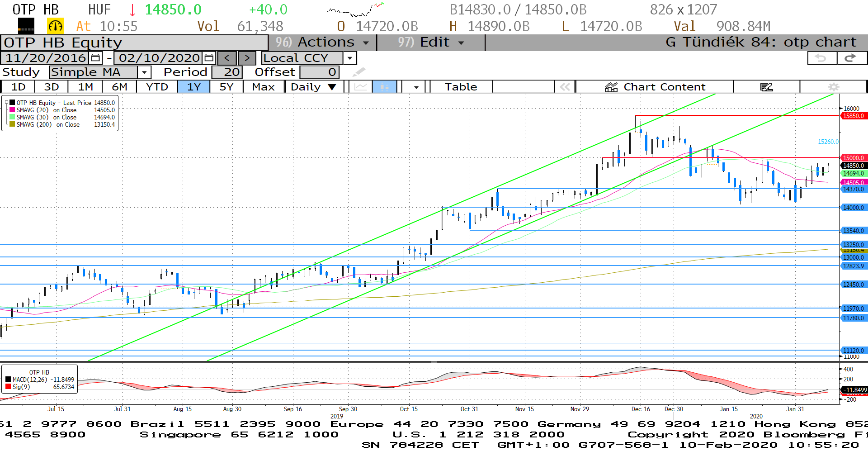Click the red Sig(9) legend swatch
Viewport: 868px width, 470px height.
[x=8, y=387]
